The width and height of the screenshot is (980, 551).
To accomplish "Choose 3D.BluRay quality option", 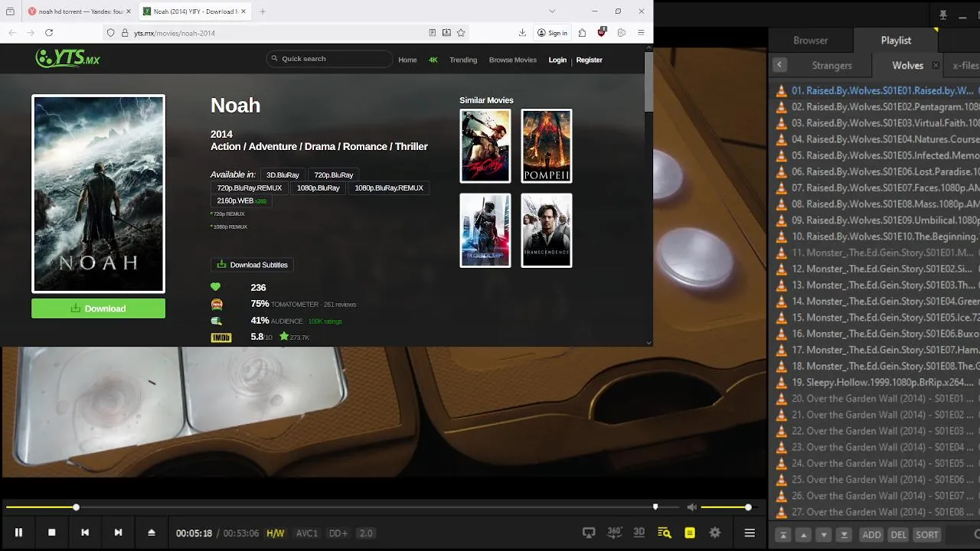I will [283, 174].
